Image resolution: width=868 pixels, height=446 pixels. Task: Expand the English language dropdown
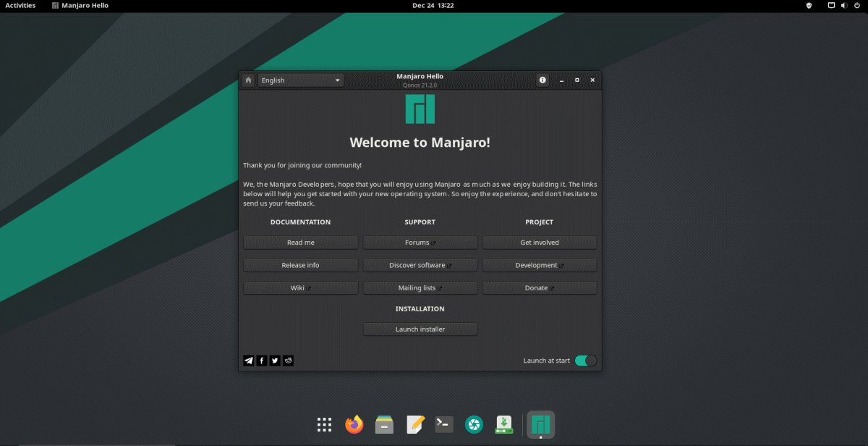point(301,80)
